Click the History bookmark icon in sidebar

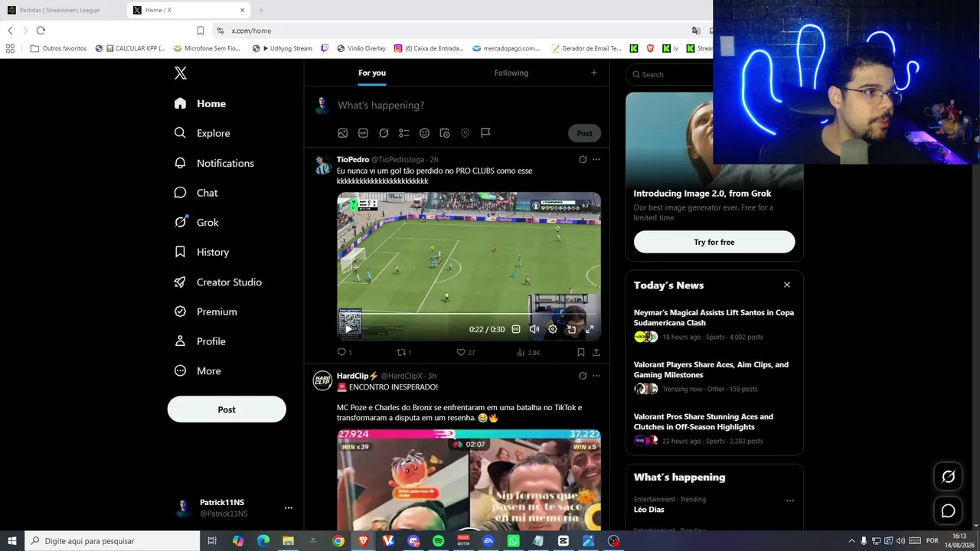[x=180, y=252]
